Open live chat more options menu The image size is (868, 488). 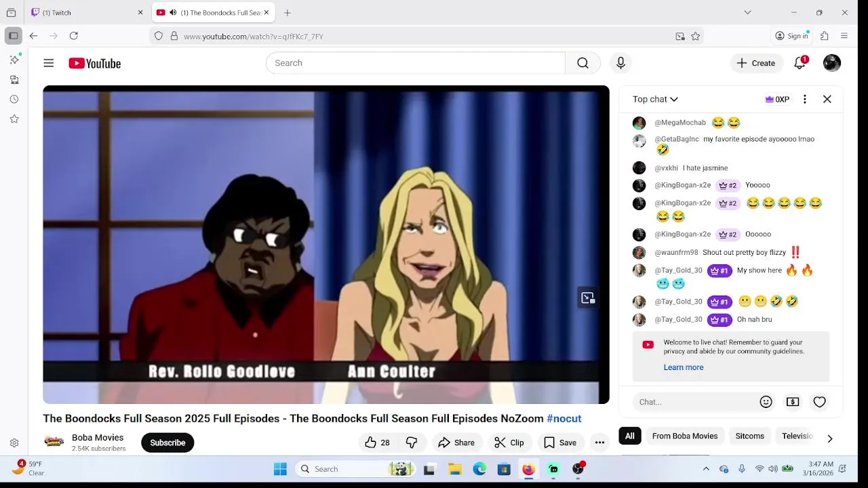point(805,99)
